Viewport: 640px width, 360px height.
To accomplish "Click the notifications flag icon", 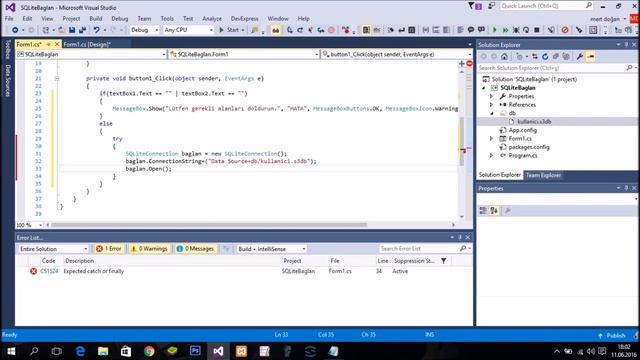I will pos(475,6).
